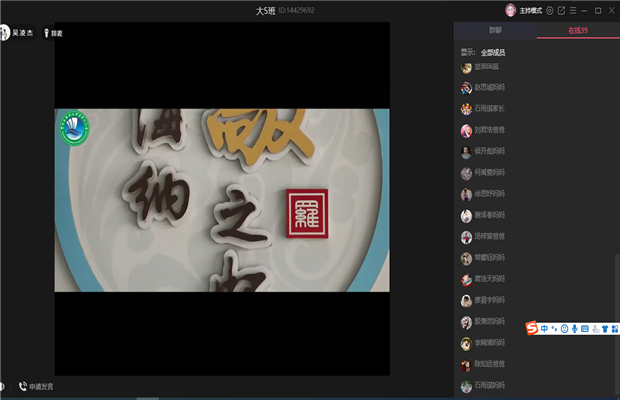Screen dimensions: 620x400
Task: Open the settings gear in title bar
Action: click(x=548, y=10)
